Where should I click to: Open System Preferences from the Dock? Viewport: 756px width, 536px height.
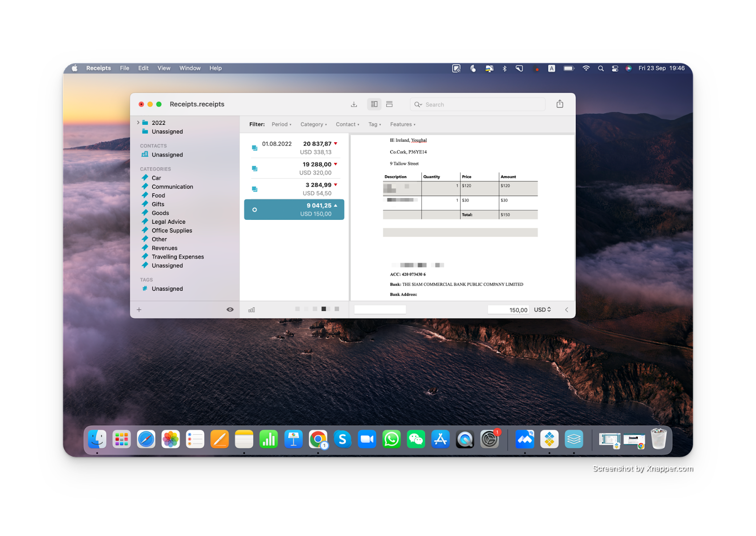pos(490,440)
